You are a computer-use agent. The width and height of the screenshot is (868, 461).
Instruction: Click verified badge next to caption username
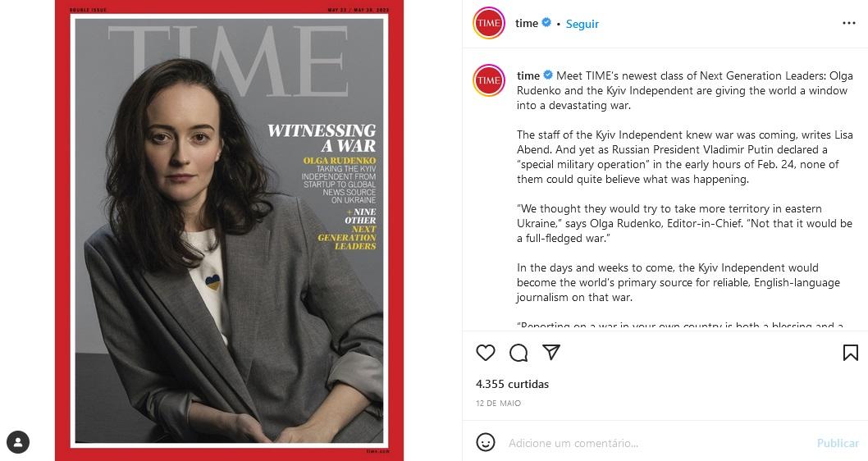[548, 75]
